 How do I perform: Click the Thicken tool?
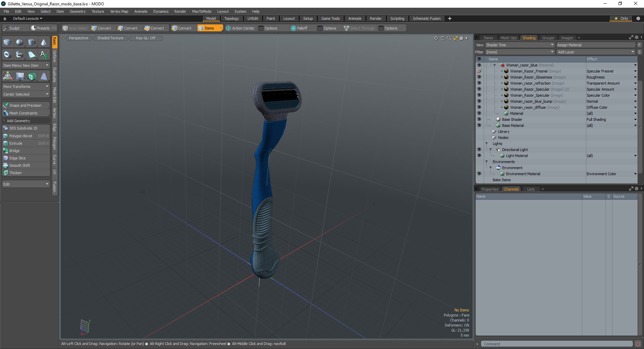pyautogui.click(x=26, y=173)
